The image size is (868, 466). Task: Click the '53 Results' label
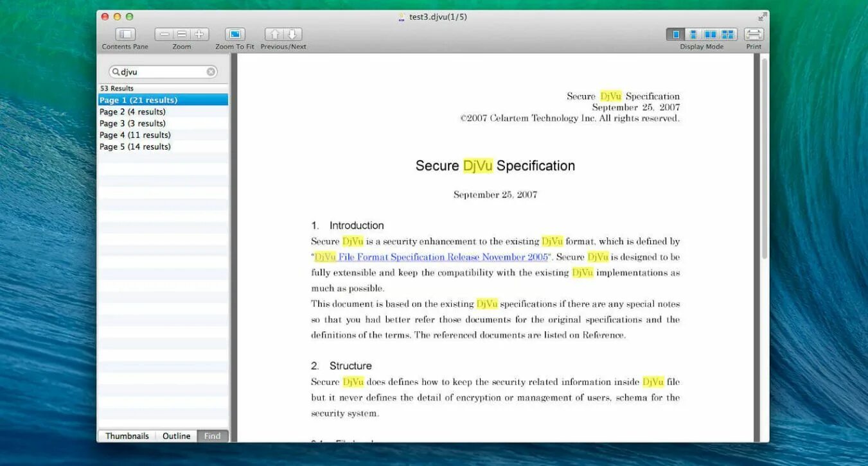pos(117,89)
